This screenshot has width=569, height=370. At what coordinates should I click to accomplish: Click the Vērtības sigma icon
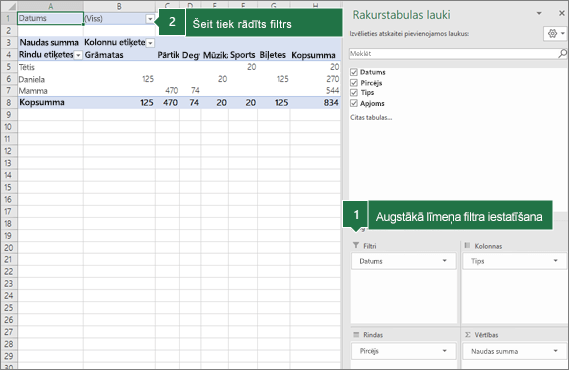coord(467,335)
